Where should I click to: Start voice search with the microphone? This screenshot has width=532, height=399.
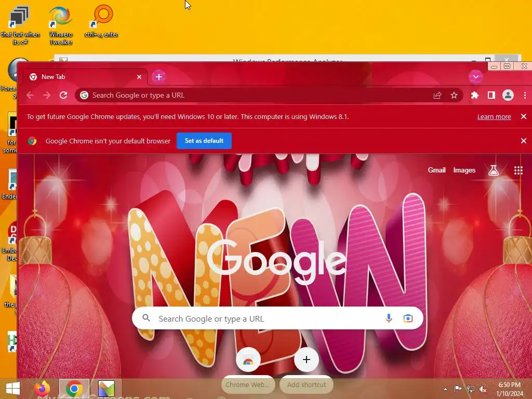(x=389, y=318)
